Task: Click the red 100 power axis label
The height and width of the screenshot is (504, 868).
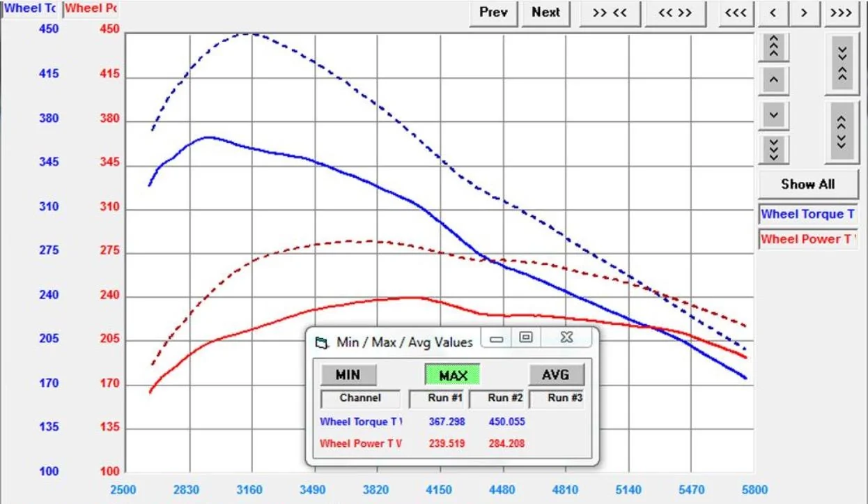Action: 109,472
